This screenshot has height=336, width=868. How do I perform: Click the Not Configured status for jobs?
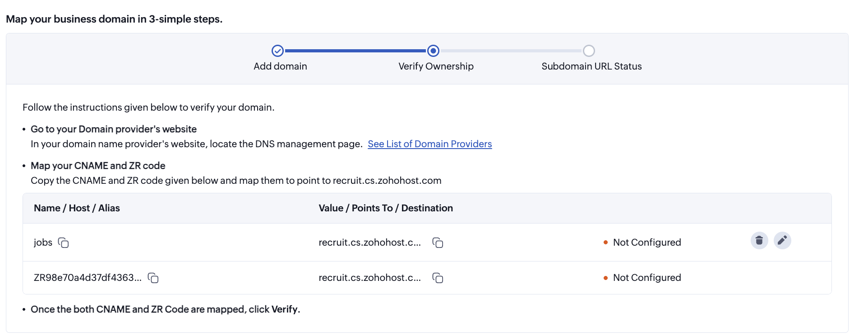tap(646, 243)
